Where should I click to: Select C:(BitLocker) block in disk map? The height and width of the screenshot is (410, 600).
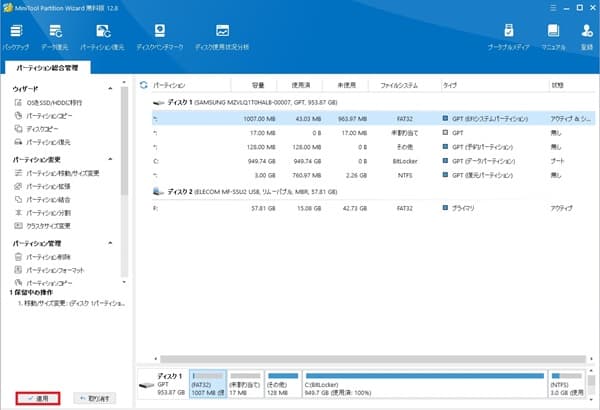click(x=425, y=384)
